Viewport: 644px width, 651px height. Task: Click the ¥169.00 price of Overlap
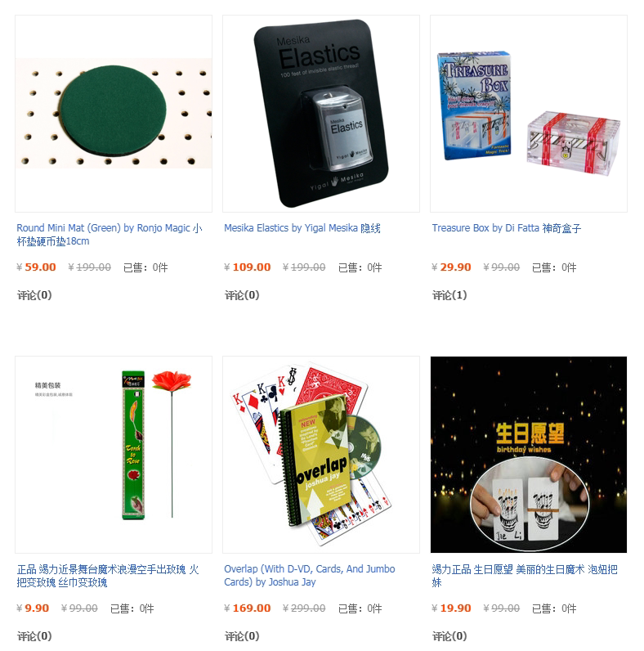pyautogui.click(x=248, y=608)
